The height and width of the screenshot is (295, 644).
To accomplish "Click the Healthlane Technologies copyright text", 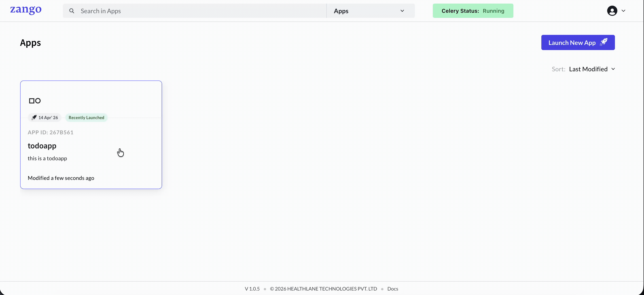I will (323, 289).
